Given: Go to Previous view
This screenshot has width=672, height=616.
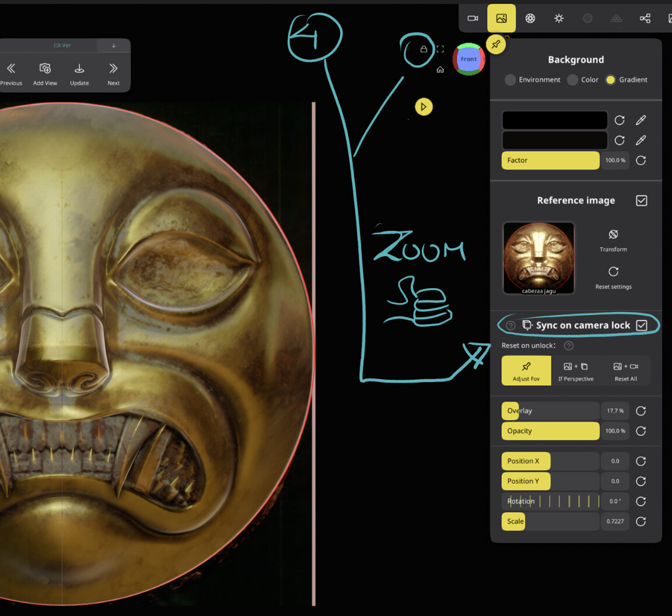Looking at the screenshot, I should click(11, 73).
